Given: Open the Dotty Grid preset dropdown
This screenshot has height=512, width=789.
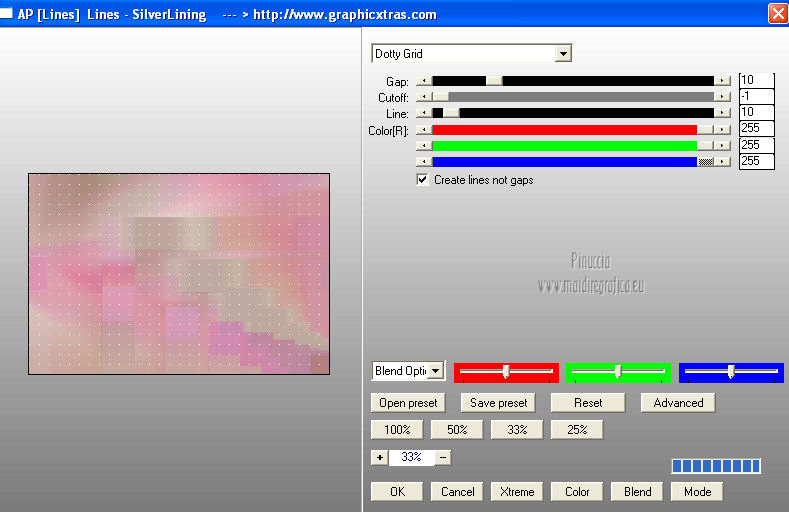Looking at the screenshot, I should [563, 53].
